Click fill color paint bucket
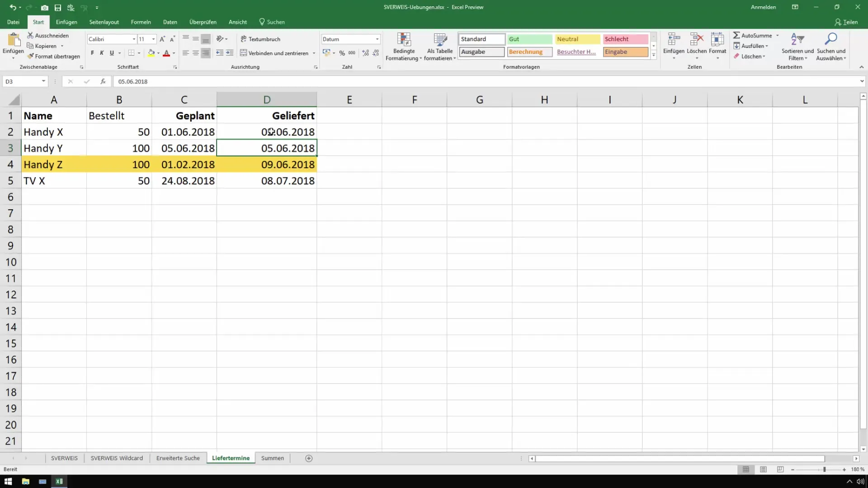The height and width of the screenshot is (488, 868). click(x=151, y=53)
